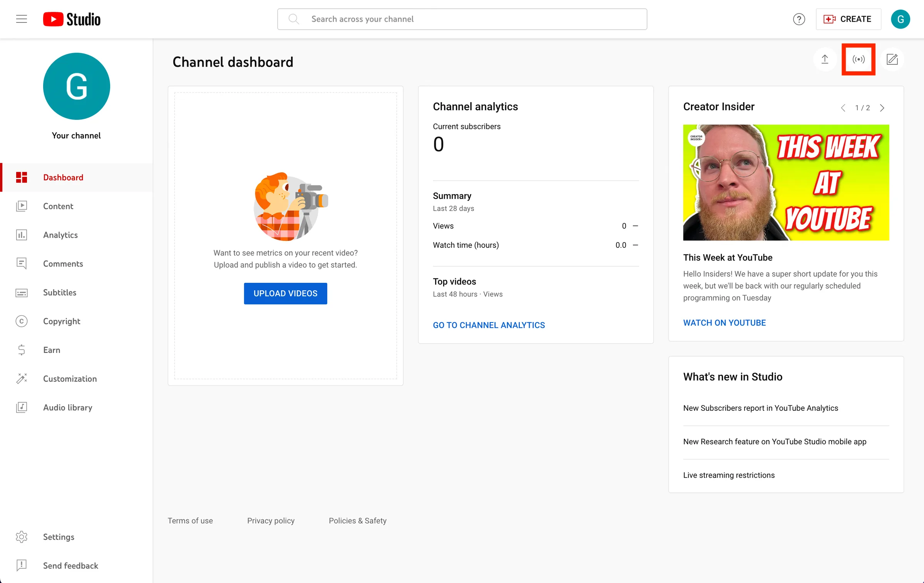The image size is (924, 583).
Task: Open the account avatar menu
Action: tap(900, 19)
